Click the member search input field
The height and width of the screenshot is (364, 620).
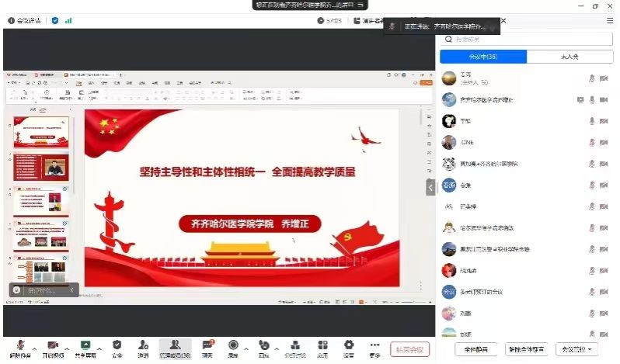[x=528, y=39]
